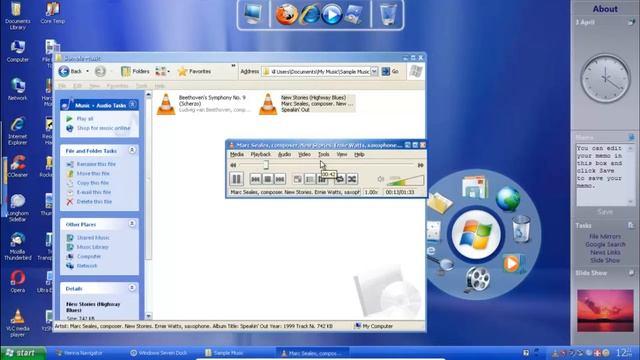Open Back history dropdown arrow
The height and width of the screenshot is (360, 640).
pyautogui.click(x=87, y=71)
